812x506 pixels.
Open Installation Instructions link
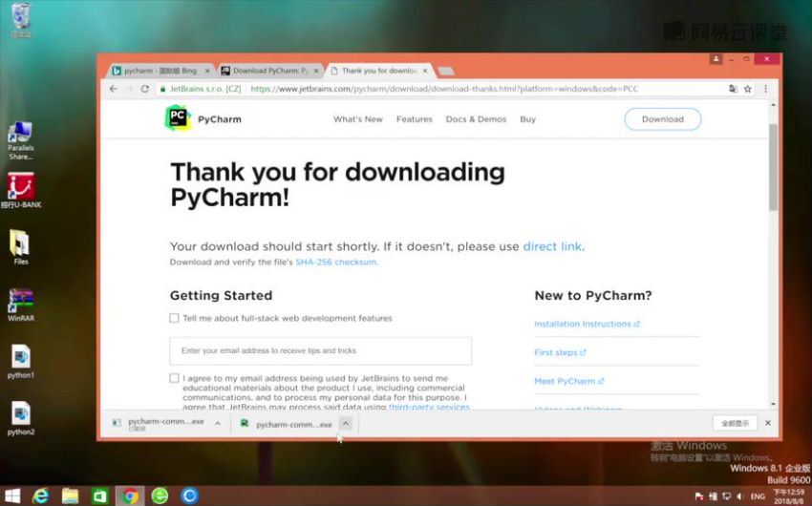tap(587, 324)
